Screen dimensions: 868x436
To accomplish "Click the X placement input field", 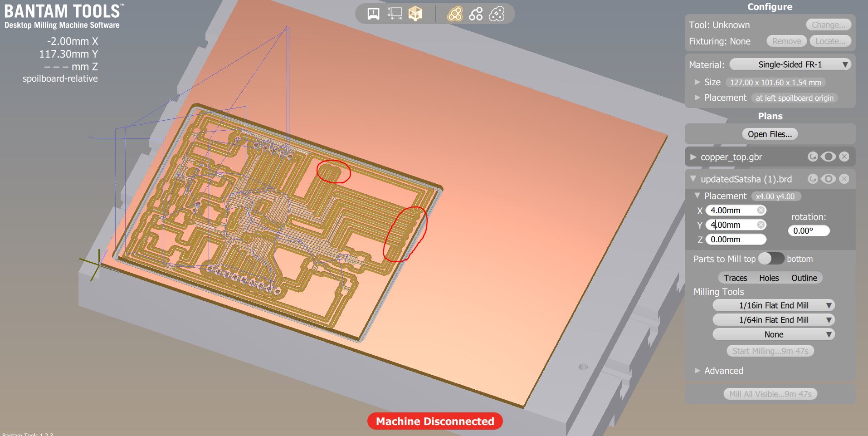I will click(736, 210).
